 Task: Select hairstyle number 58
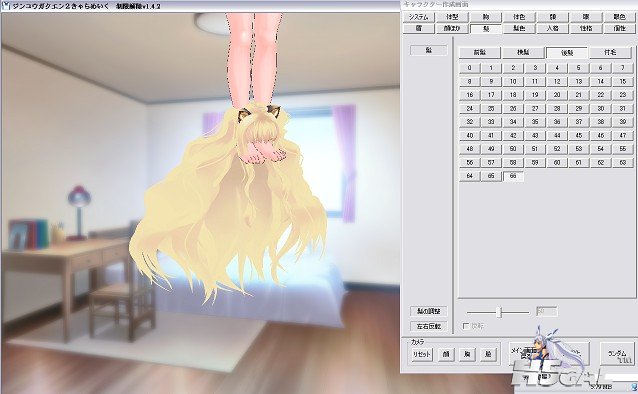(513, 162)
